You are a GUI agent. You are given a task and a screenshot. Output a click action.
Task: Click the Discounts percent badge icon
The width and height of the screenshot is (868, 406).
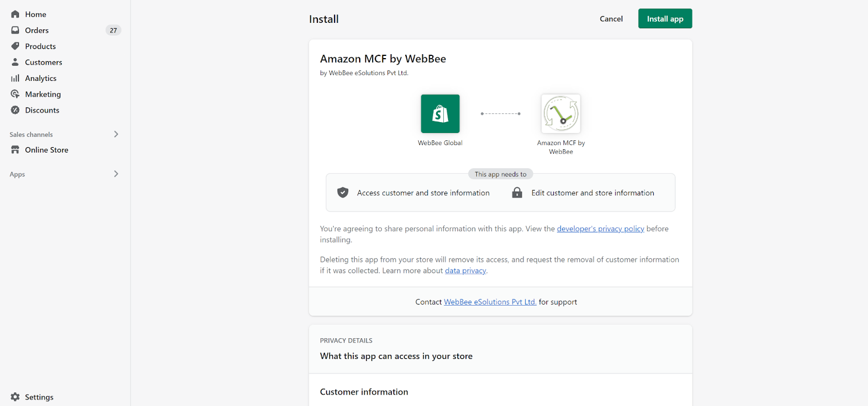[15, 110]
